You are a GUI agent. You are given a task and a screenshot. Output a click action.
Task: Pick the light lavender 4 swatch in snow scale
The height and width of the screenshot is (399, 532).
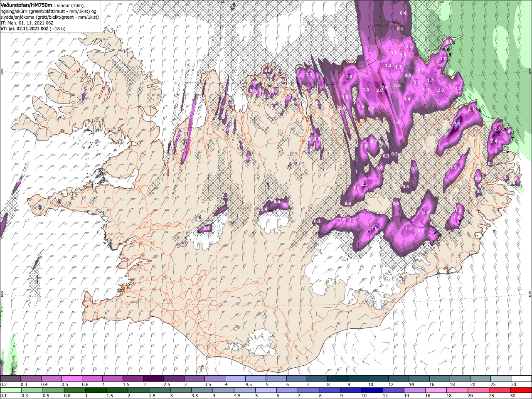click(235, 379)
